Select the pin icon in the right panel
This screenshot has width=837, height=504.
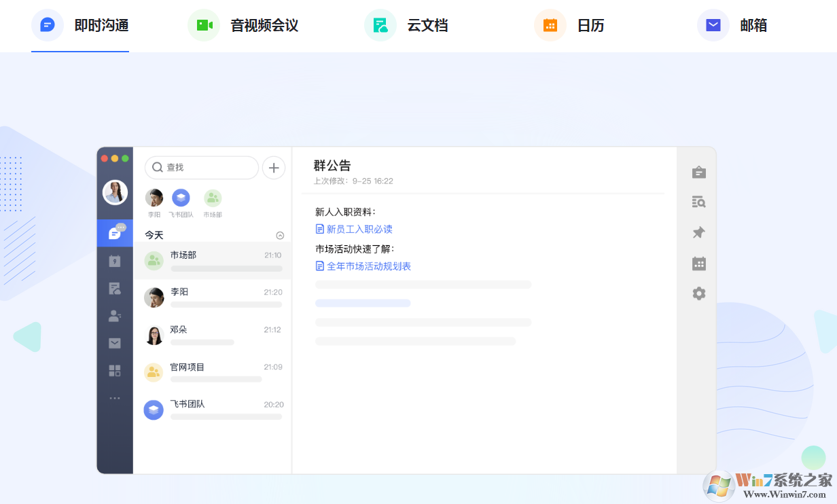(x=698, y=232)
